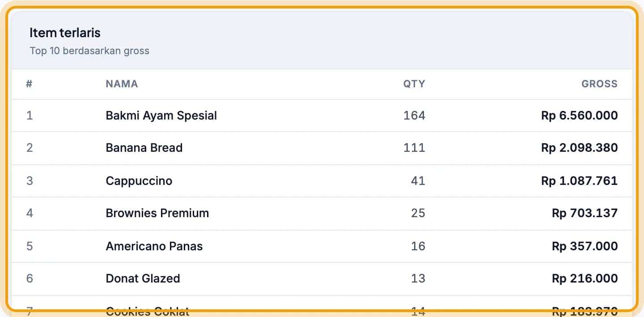Screen dimensions: 644x317
Task: Click the GROSS column header
Action: pyautogui.click(x=599, y=84)
